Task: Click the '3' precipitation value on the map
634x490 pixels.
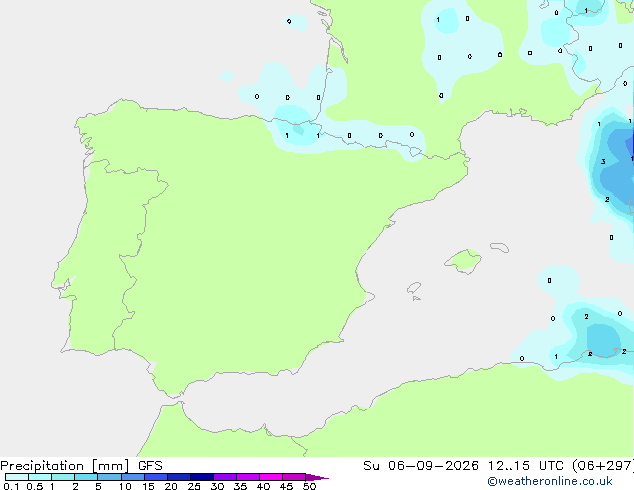Action: pyautogui.click(x=603, y=162)
